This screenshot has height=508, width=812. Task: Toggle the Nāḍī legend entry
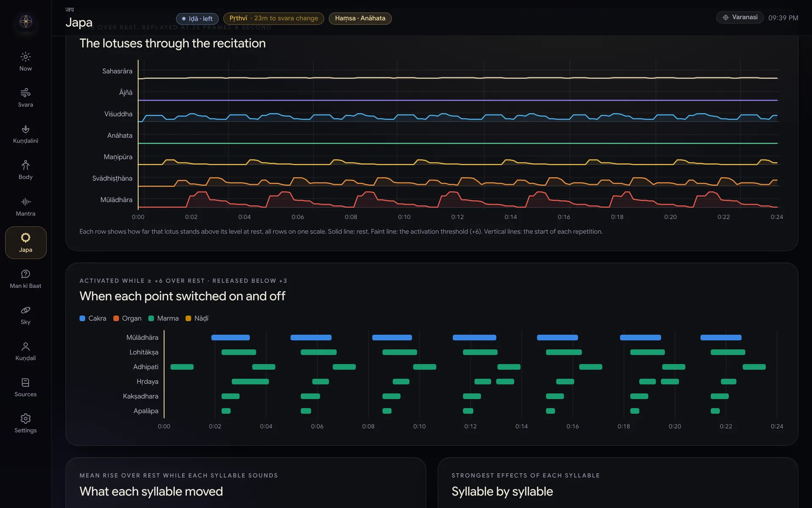click(197, 318)
